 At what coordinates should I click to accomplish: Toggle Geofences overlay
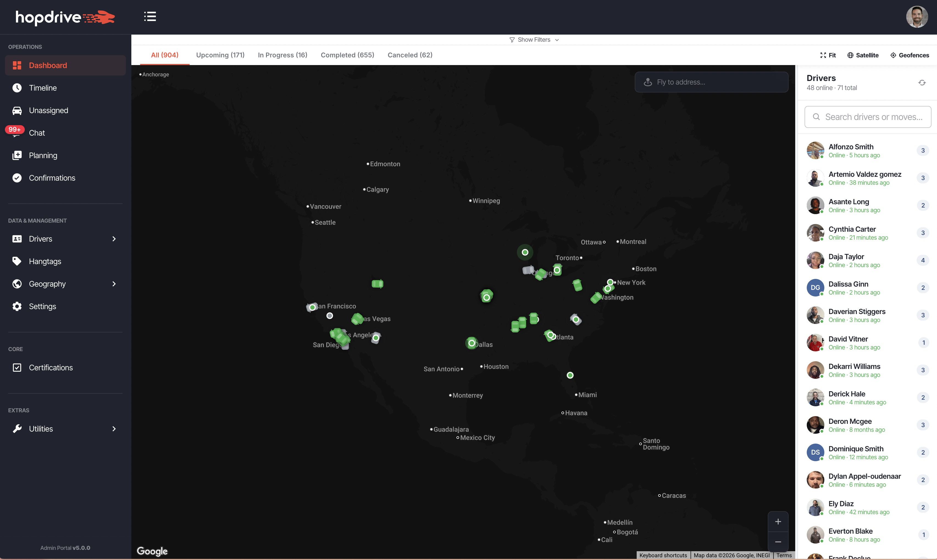click(x=910, y=55)
